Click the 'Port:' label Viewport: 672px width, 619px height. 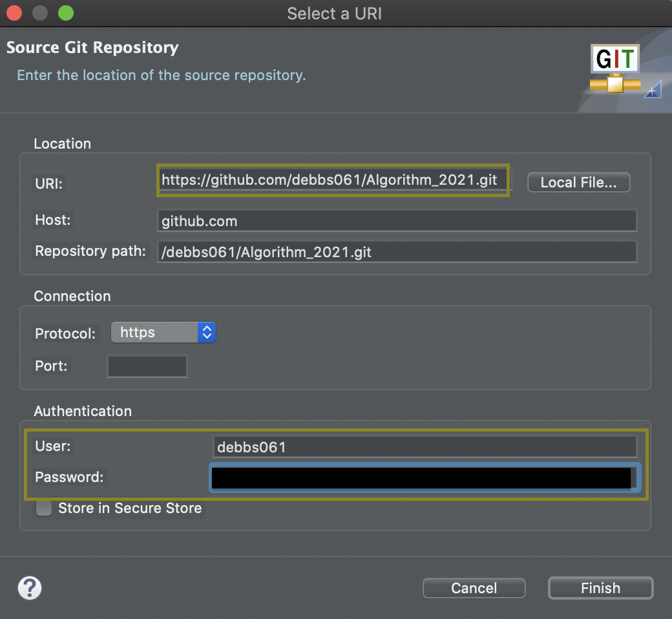(52, 366)
